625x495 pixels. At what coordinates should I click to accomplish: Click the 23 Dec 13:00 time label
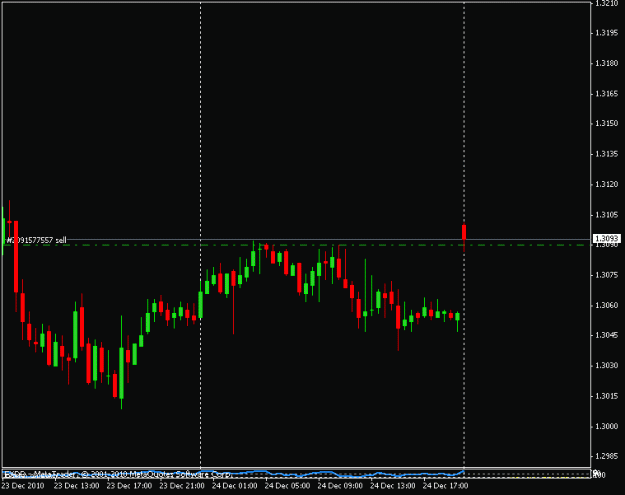pos(77,486)
